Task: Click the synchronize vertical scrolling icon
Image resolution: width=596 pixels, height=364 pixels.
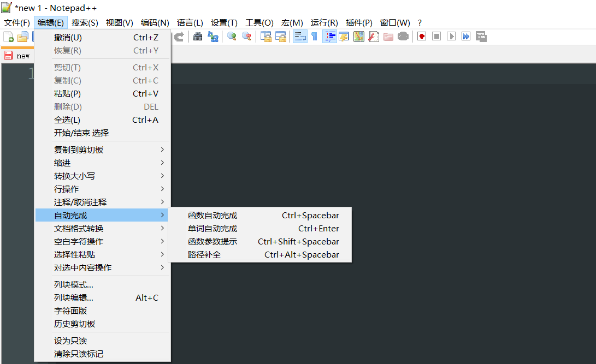Action: click(x=265, y=37)
